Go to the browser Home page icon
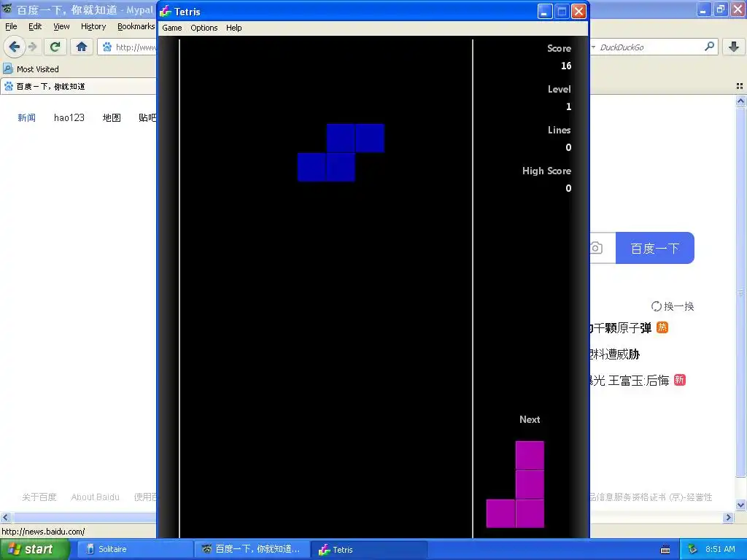This screenshot has width=747, height=560. click(x=82, y=47)
